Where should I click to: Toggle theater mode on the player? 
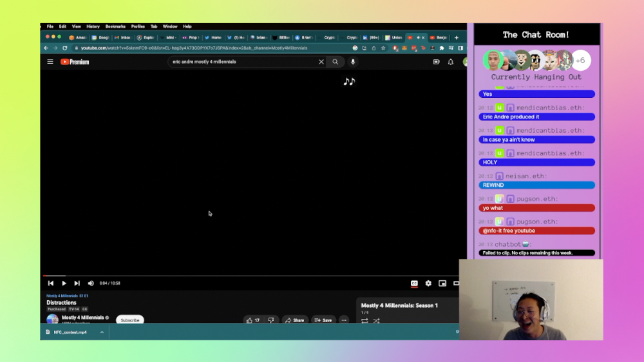[x=456, y=283]
